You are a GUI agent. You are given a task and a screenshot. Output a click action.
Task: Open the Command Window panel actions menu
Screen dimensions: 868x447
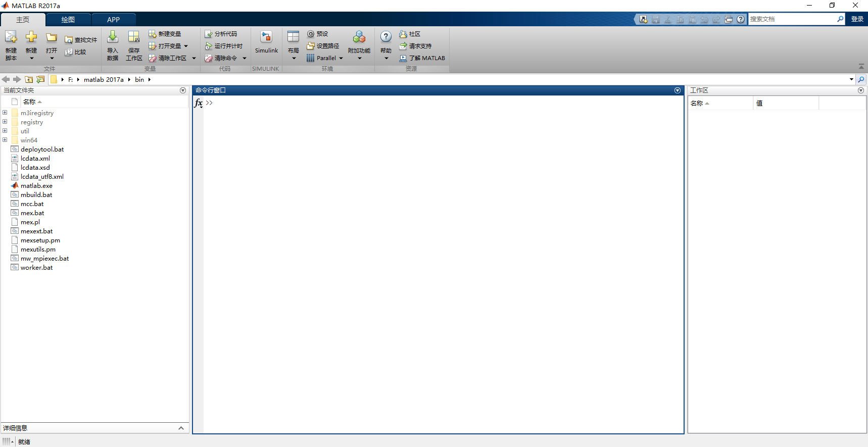(678, 90)
